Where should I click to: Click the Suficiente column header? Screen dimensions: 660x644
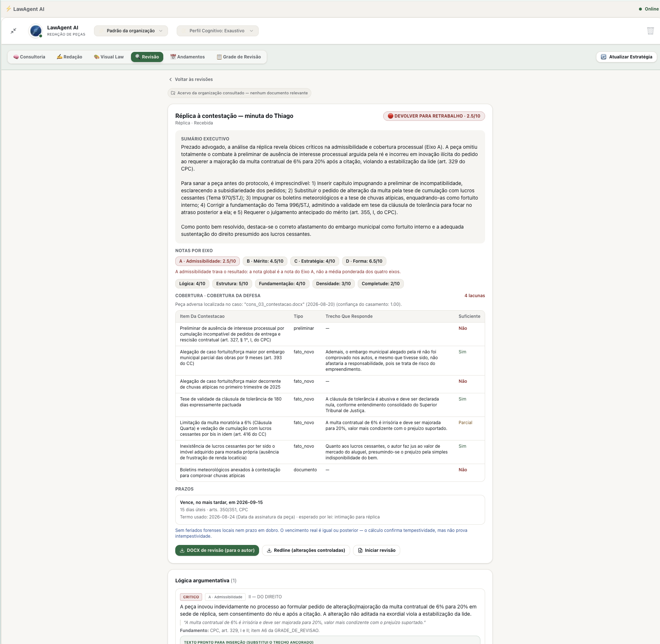[x=470, y=316]
